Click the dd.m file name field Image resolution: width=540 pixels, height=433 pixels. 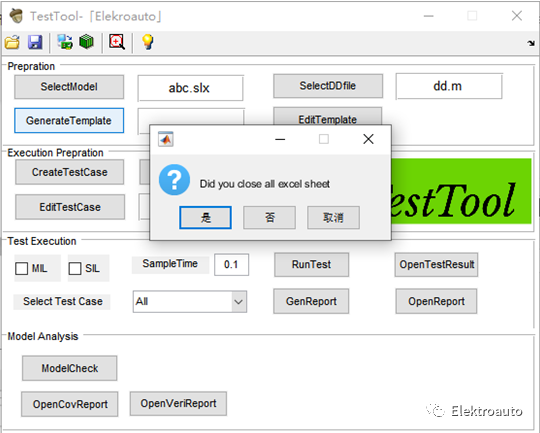[449, 86]
